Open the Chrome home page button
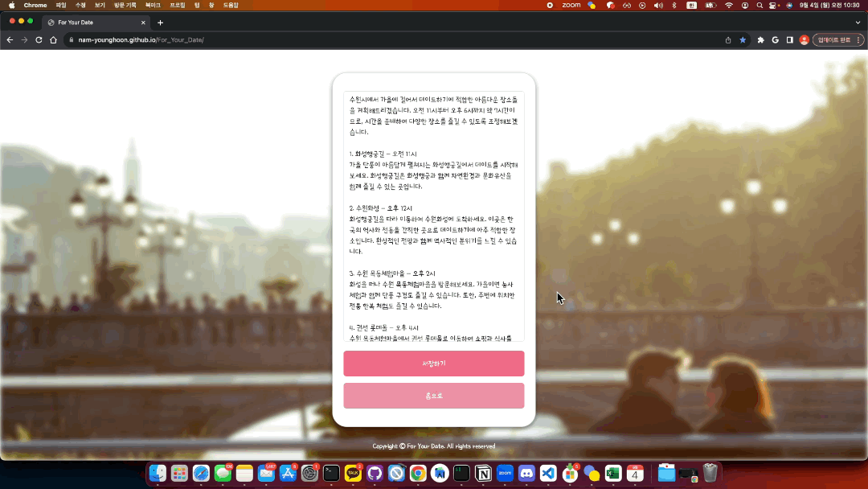This screenshot has height=489, width=868. pyautogui.click(x=53, y=40)
